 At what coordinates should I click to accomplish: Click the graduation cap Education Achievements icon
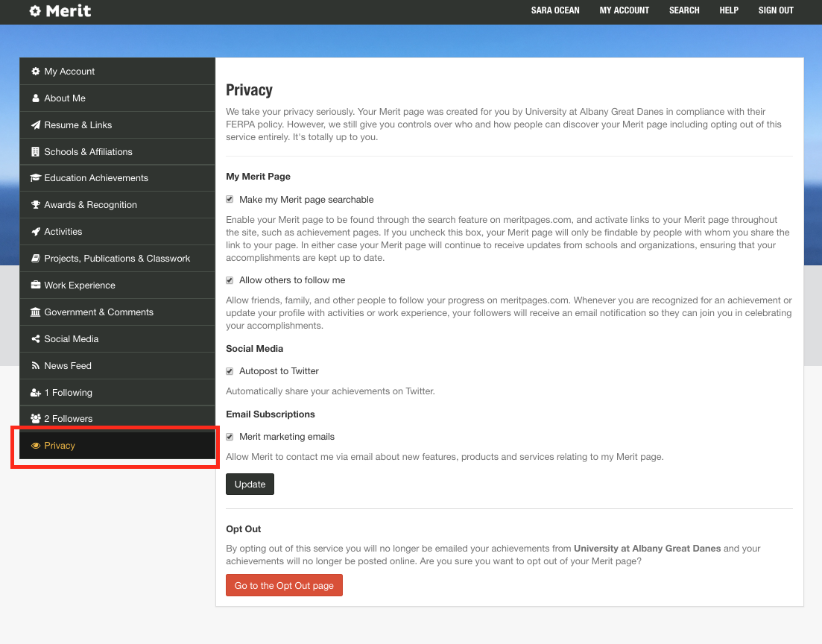pos(36,178)
